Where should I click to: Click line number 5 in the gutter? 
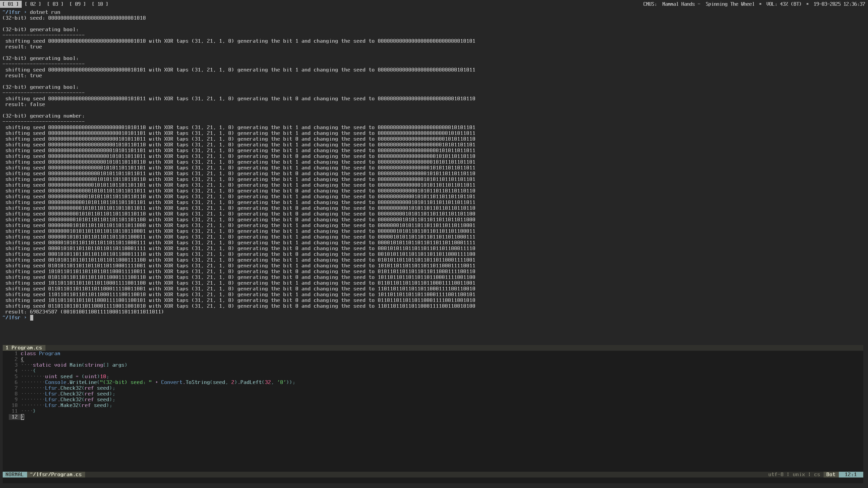coord(16,377)
